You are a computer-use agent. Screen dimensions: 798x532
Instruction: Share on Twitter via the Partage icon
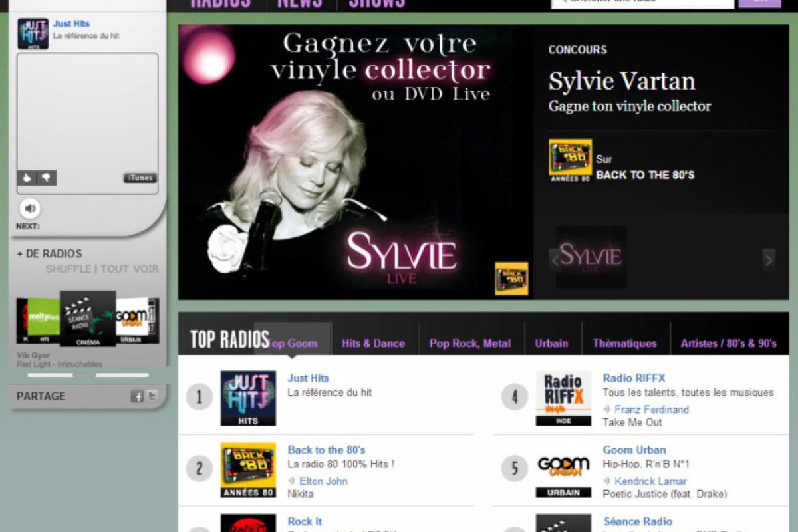point(152,396)
